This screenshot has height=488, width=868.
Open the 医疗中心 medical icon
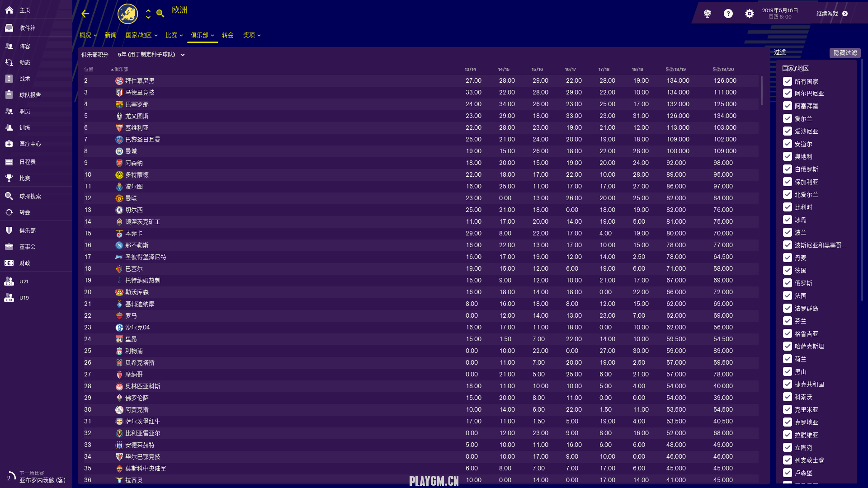pyautogui.click(x=9, y=144)
